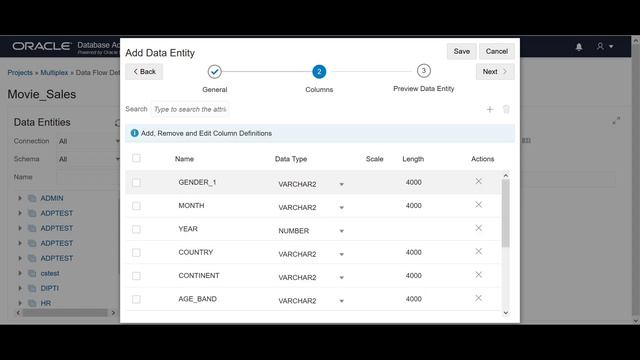The height and width of the screenshot is (360, 640).
Task: Check the MONTH row checkbox
Action: [x=136, y=206]
